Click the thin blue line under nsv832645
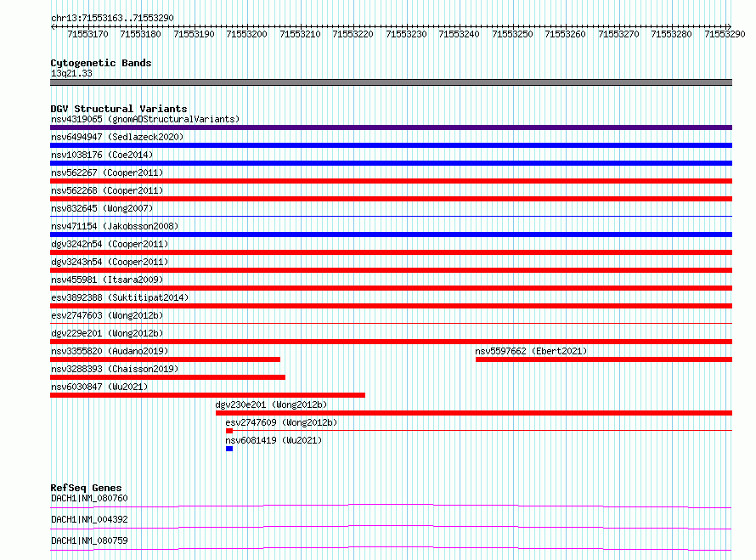This screenshot has width=756, height=560. [391, 217]
